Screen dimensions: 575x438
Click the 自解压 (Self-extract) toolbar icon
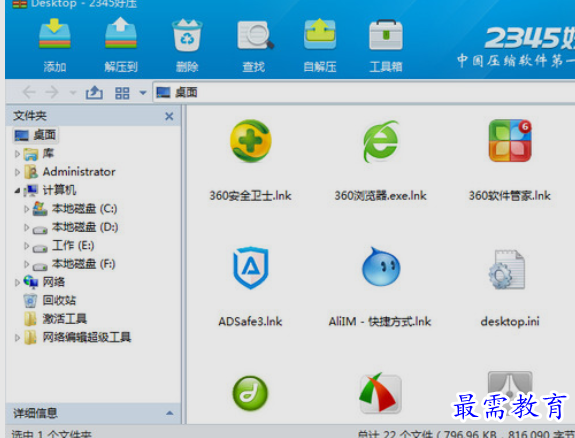coord(319,34)
